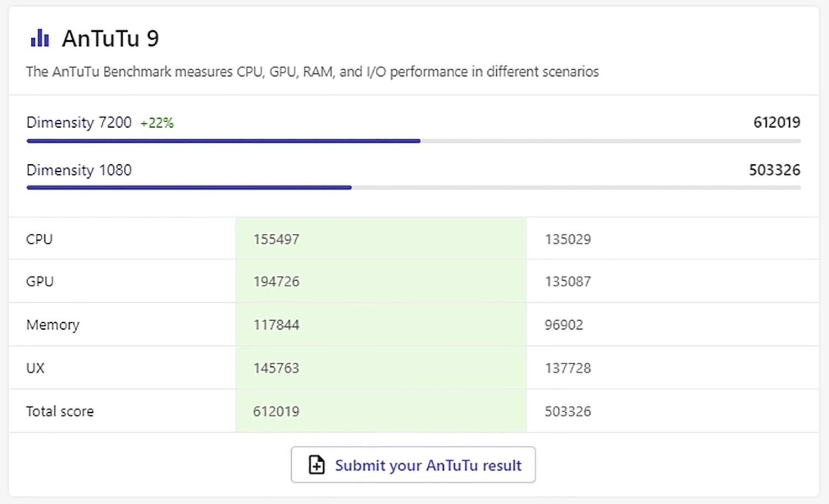Click the Submit your AnTuTu result button
Viewport: 829px width, 504px height.
(413, 465)
